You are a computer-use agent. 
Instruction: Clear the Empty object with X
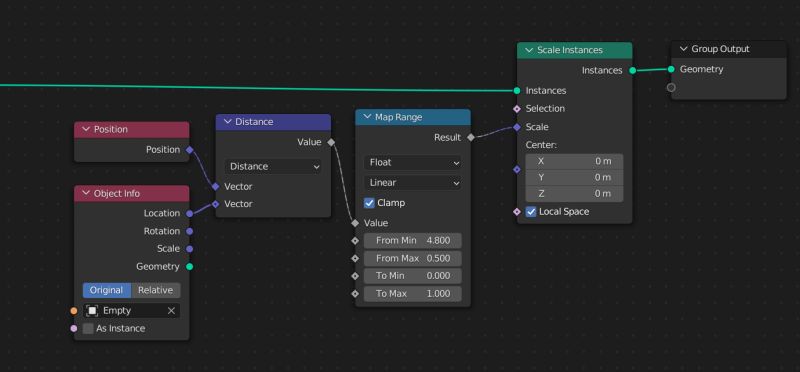(171, 311)
